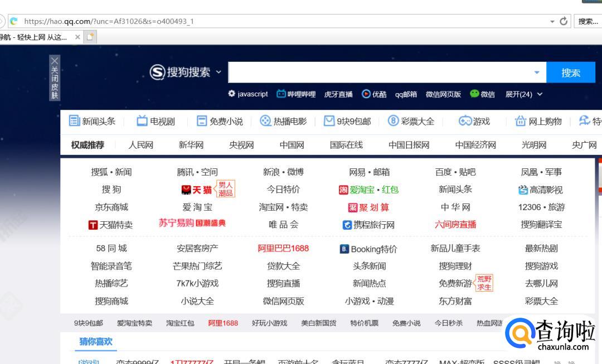602x364 pixels.
Task: Open the 京东商城 link
Action: tap(111, 207)
